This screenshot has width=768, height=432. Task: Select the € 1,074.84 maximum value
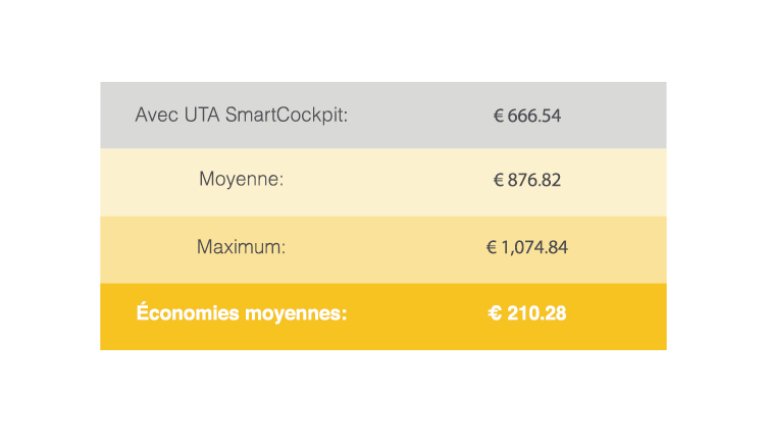[527, 247]
